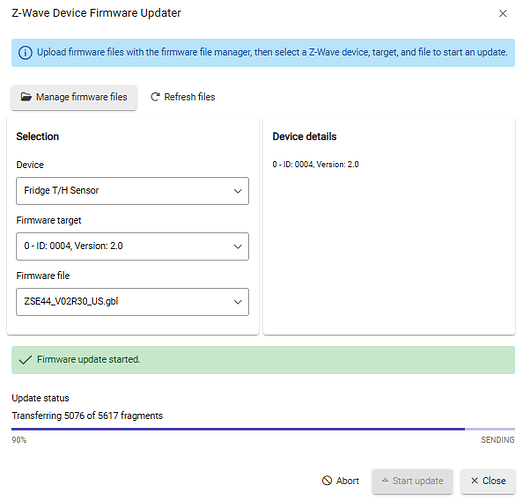This screenshot has width=522, height=500.
Task: Expand the Firmware file dropdown chevron
Action: click(x=238, y=302)
